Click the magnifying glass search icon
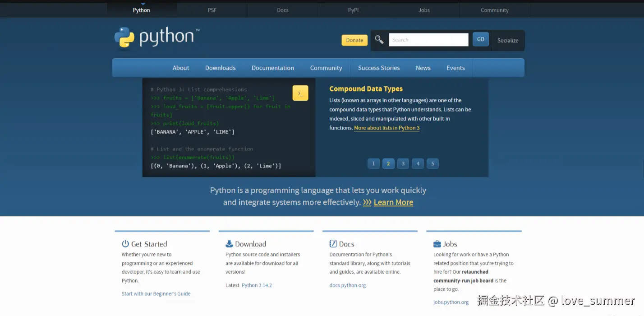644x316 pixels. (x=379, y=40)
